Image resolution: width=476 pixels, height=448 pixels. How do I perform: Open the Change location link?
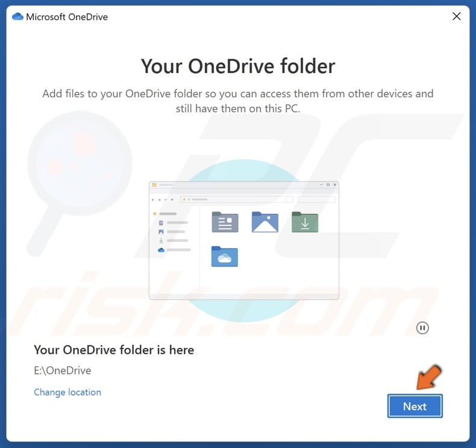[67, 392]
